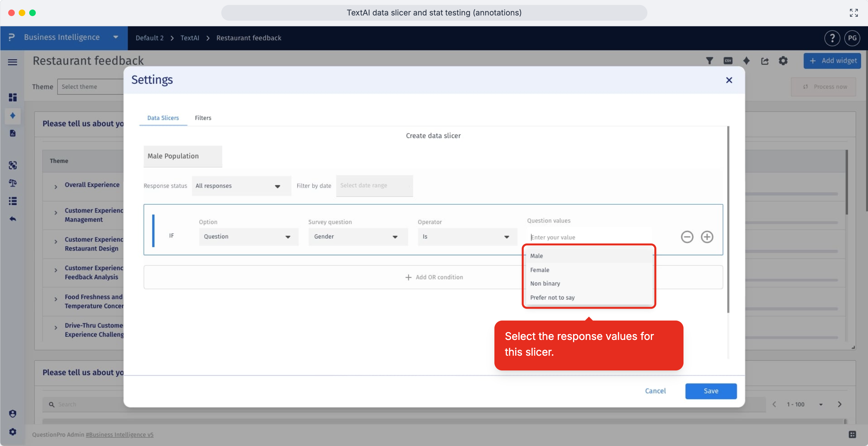This screenshot has width=868, height=446.
Task: Open the 1 - 100 page size dropdown
Action: (x=804, y=404)
